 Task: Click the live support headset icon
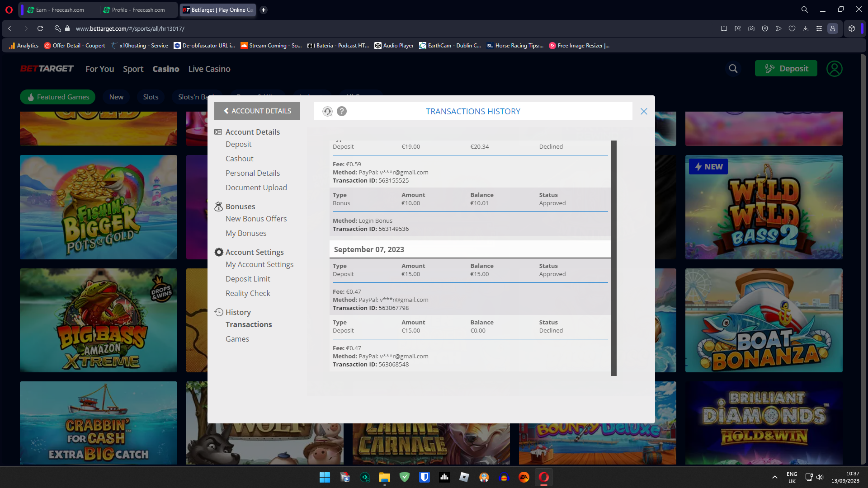click(327, 112)
